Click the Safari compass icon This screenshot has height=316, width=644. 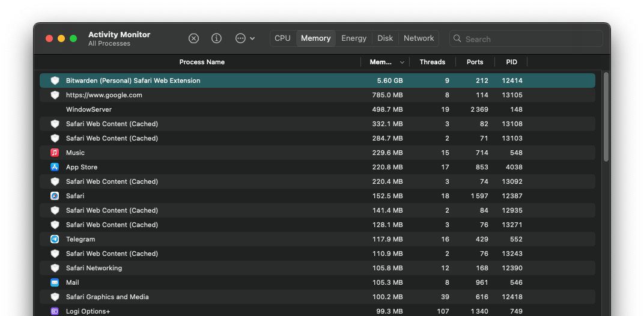[55, 196]
